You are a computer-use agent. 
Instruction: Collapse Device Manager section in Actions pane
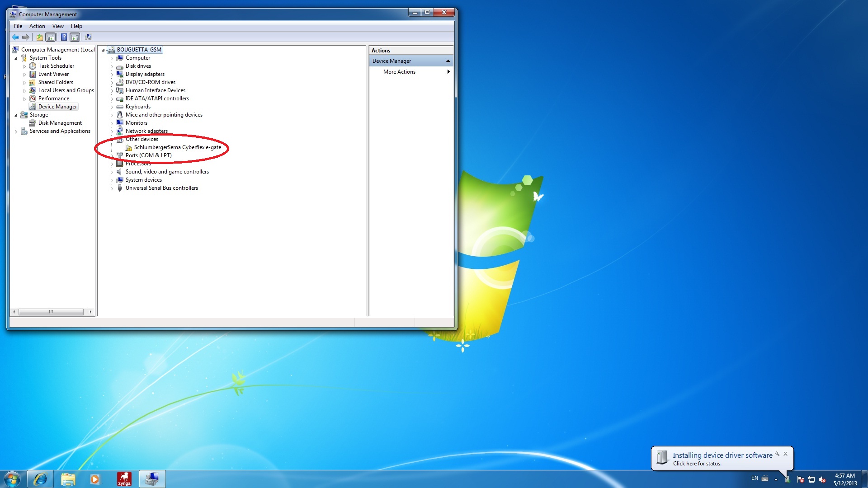(448, 61)
